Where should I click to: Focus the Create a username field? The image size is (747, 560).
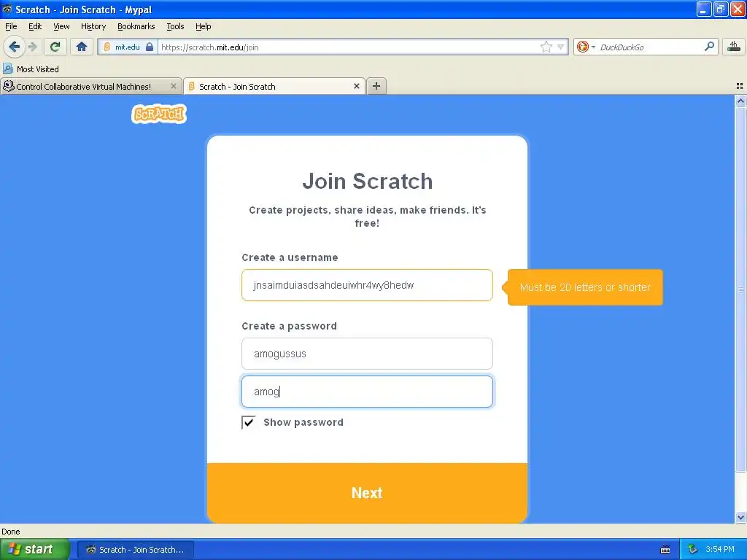367,285
